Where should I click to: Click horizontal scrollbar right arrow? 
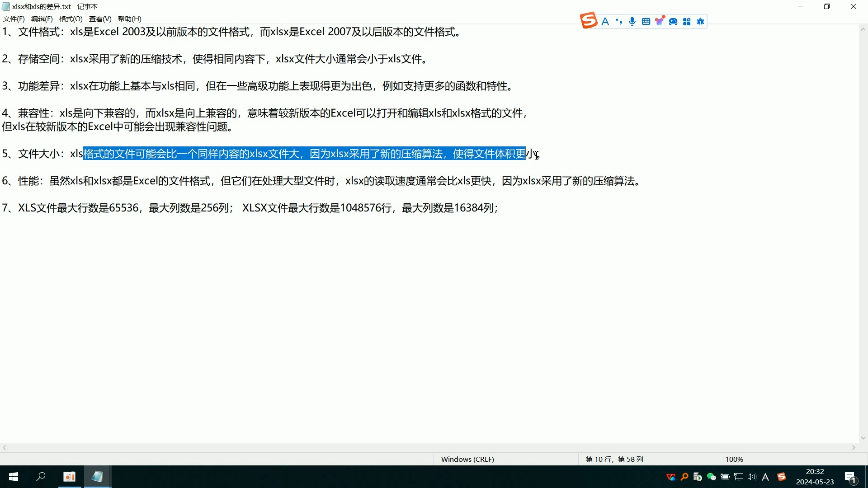(854, 448)
